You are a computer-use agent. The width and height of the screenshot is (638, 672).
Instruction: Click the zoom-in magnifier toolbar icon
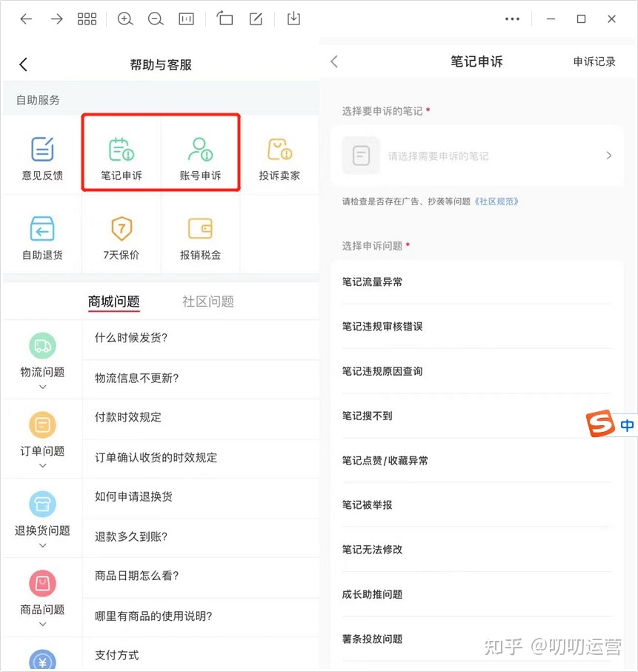[124, 19]
